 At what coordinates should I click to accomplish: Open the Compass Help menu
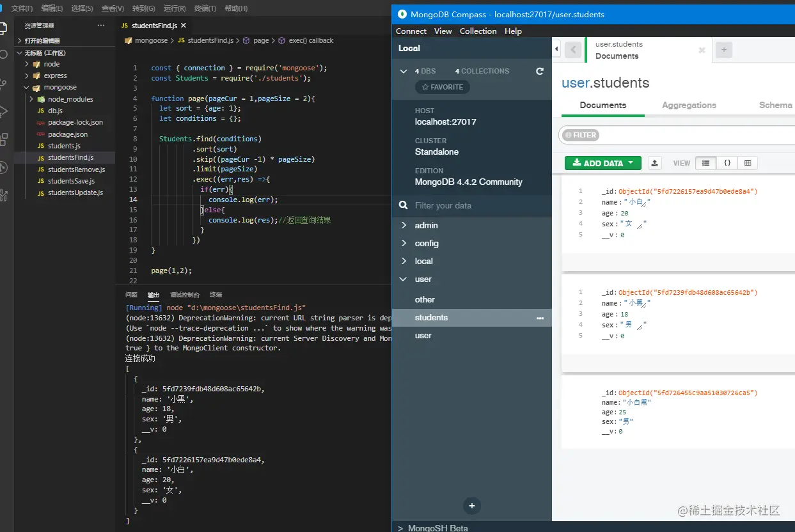click(513, 31)
